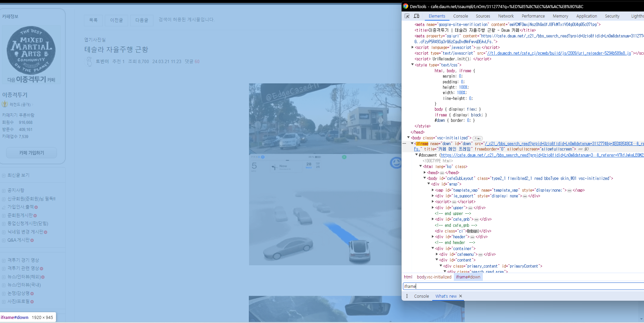Image resolution: width=644 pixels, height=323 pixels.
Task: Click the 다음글 button
Action: click(x=142, y=20)
